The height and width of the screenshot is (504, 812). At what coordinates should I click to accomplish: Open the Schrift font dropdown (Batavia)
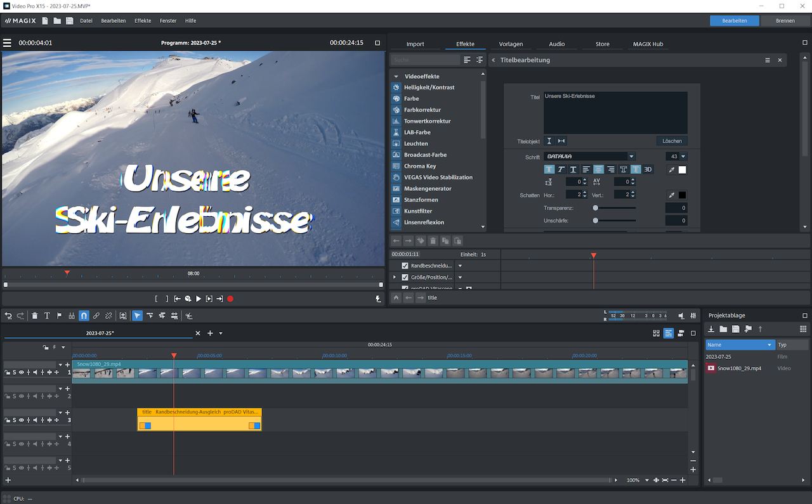pyautogui.click(x=631, y=157)
